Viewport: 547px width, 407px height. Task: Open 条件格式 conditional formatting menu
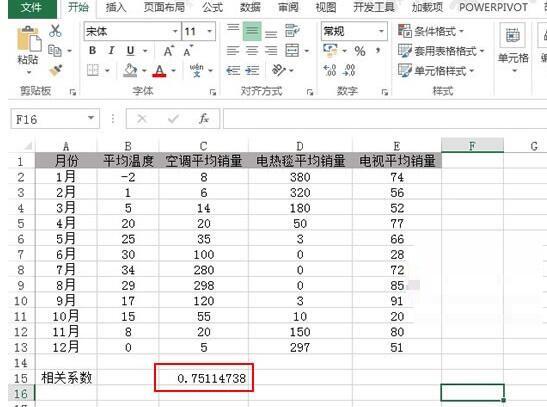[431, 31]
